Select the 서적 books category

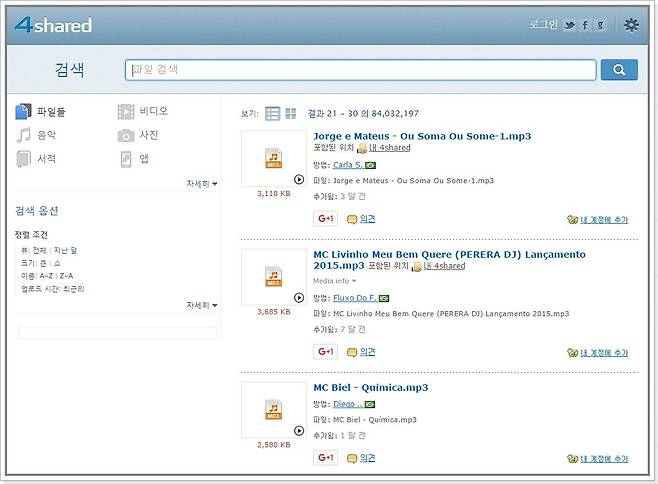[x=36, y=159]
